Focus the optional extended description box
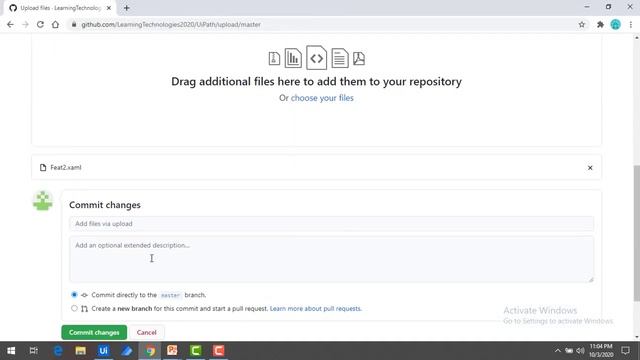Viewport: 640px width, 360px height. [x=331, y=259]
